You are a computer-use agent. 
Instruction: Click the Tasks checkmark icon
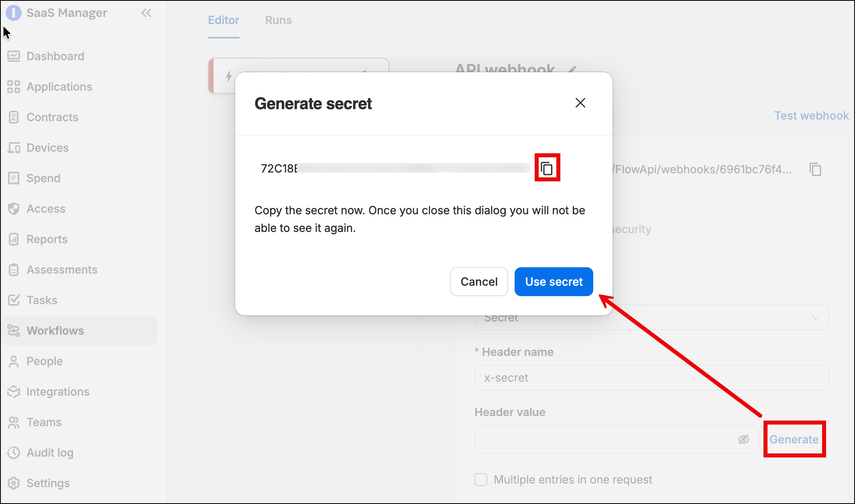(x=14, y=300)
